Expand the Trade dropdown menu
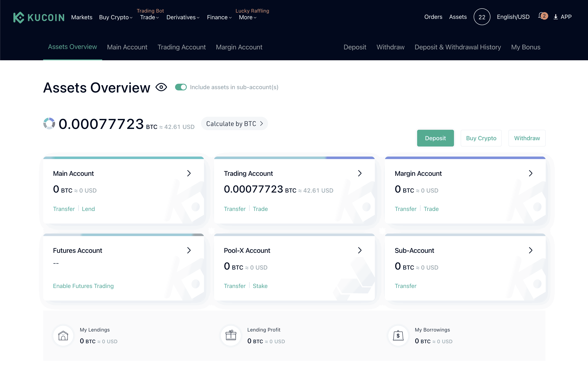The image size is (588, 365). pos(150,17)
